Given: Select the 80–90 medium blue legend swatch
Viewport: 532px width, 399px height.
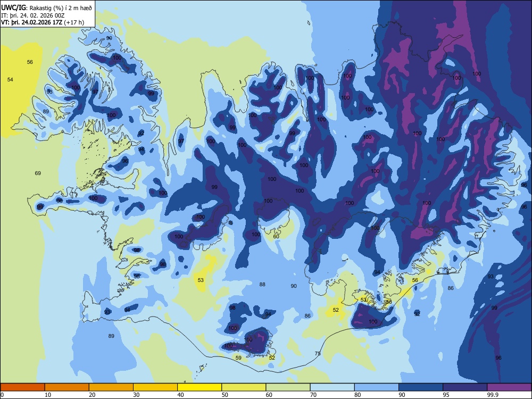Looking at the screenshot, I should pyautogui.click(x=377, y=387).
